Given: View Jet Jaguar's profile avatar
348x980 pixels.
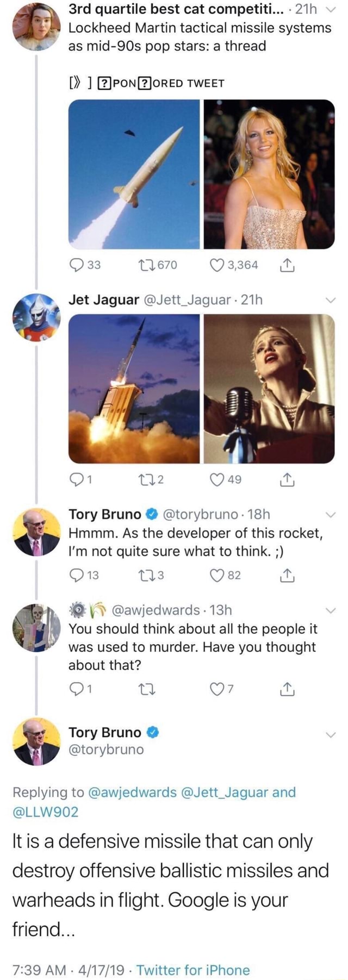Looking at the screenshot, I should point(36,318).
